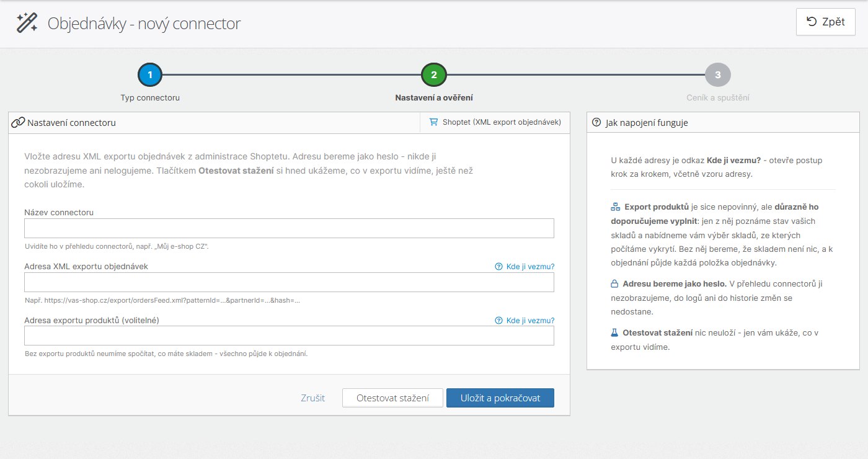Click the Nastavení connectoru panel title
Viewport: 868px width, 459px height.
(71, 123)
